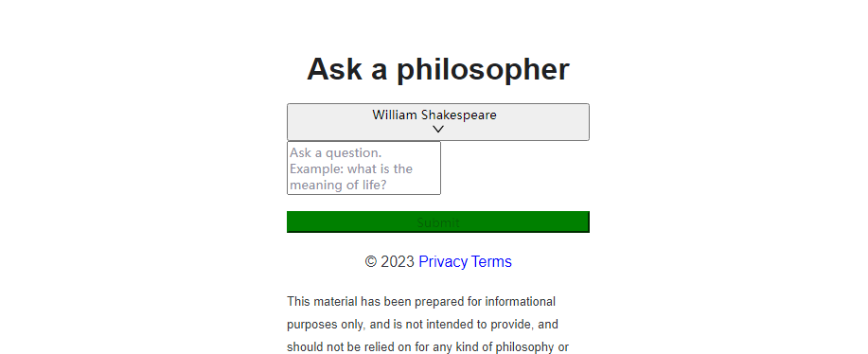Click the Ask a philosopher heading
868x354 pixels.
click(438, 70)
